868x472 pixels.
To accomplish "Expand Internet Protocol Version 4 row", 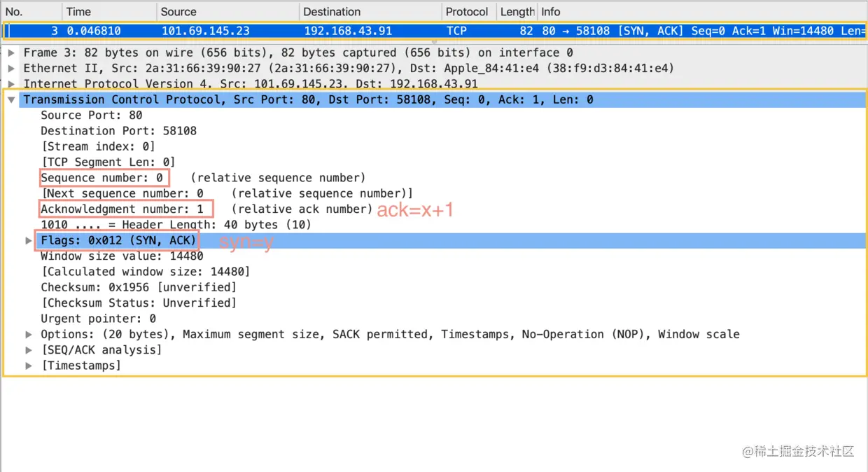I will click(x=12, y=84).
